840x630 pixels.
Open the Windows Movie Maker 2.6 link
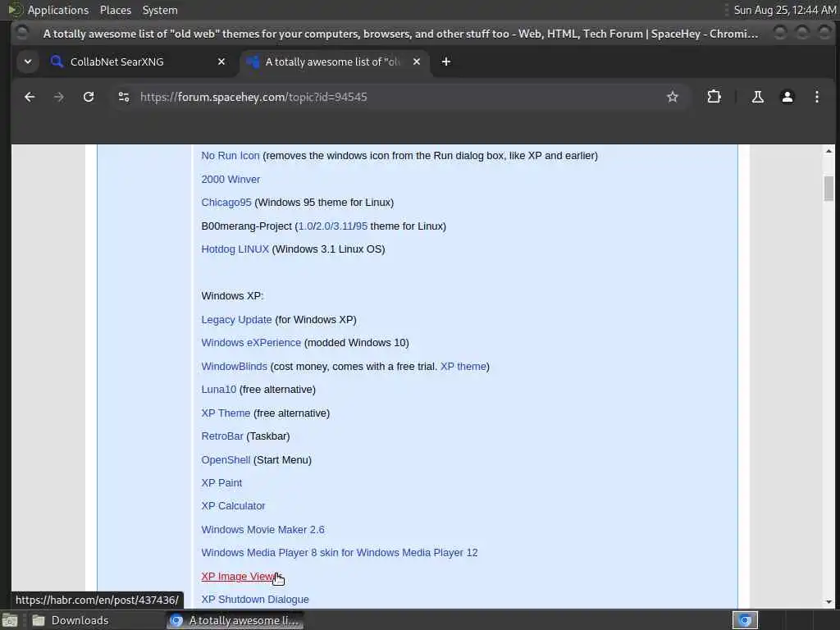pyautogui.click(x=263, y=529)
